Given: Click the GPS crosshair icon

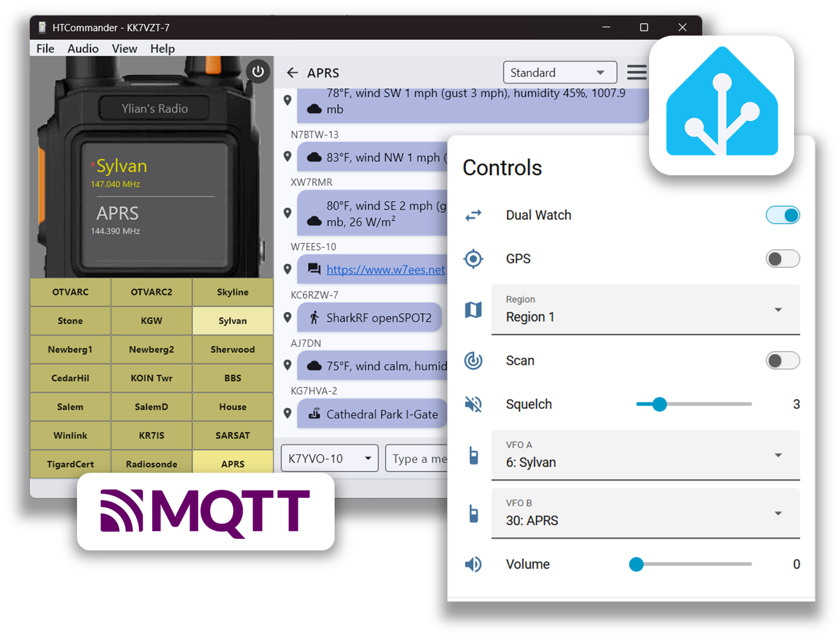Looking at the screenshot, I should pyautogui.click(x=474, y=259).
